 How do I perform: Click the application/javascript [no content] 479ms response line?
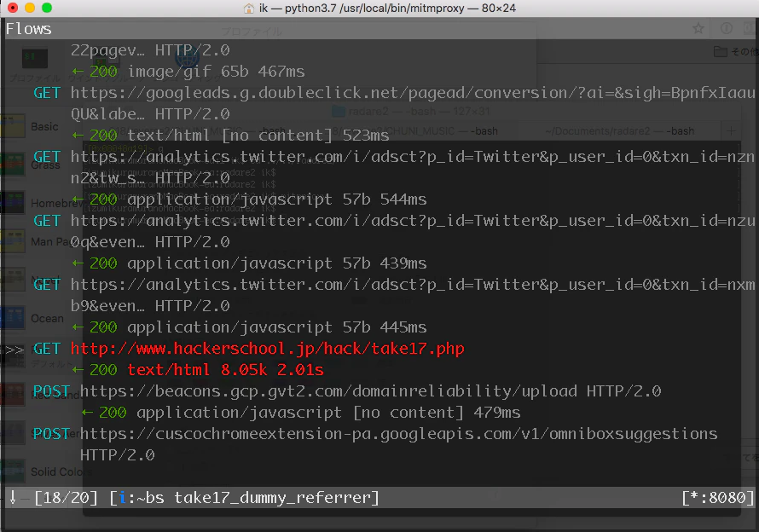click(301, 413)
